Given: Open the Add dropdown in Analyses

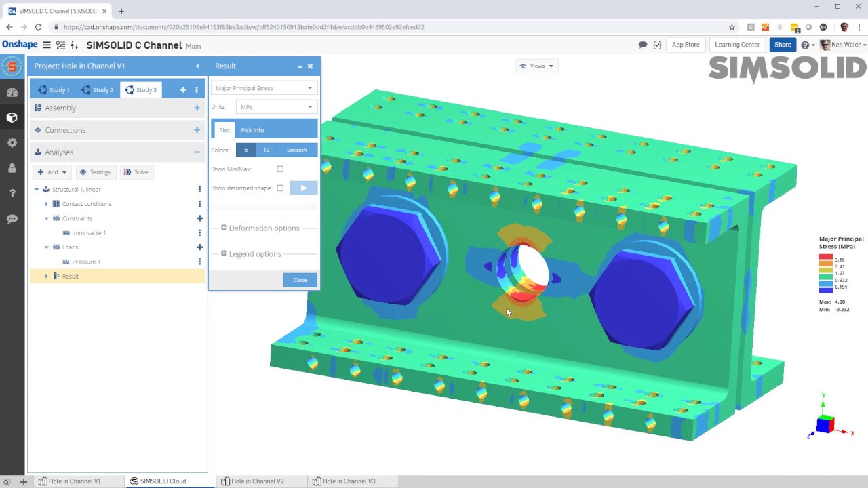Looking at the screenshot, I should [x=53, y=172].
